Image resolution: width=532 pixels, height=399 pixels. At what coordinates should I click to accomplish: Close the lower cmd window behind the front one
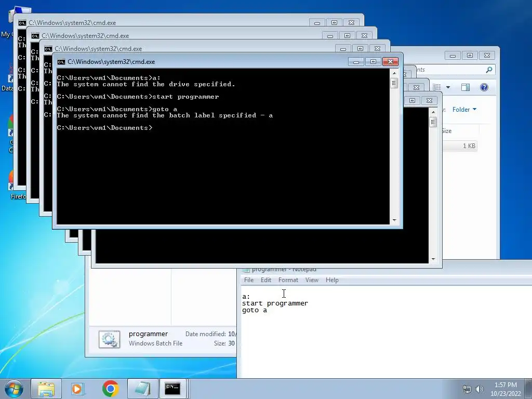click(429, 100)
